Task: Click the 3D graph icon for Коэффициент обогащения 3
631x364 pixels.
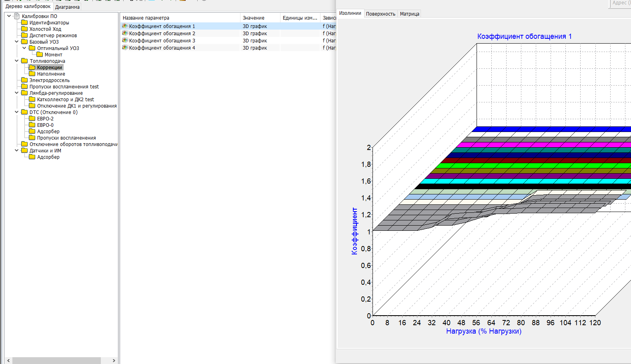Action: [x=125, y=40]
